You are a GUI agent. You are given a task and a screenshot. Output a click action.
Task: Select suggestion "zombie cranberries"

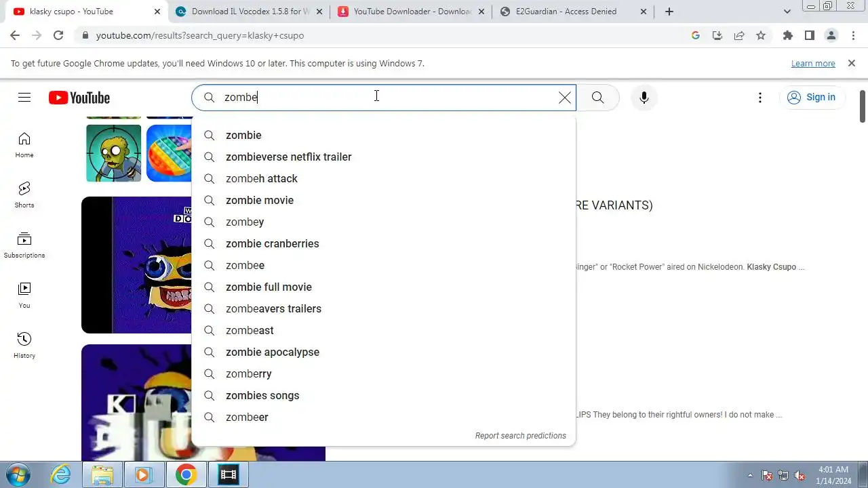[x=384, y=244]
